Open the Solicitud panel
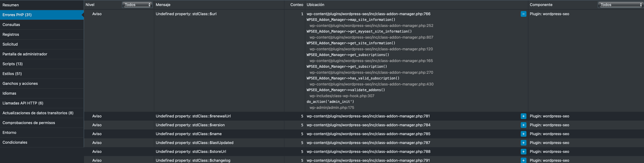Screen dimensions: 644x163 tap(42, 44)
